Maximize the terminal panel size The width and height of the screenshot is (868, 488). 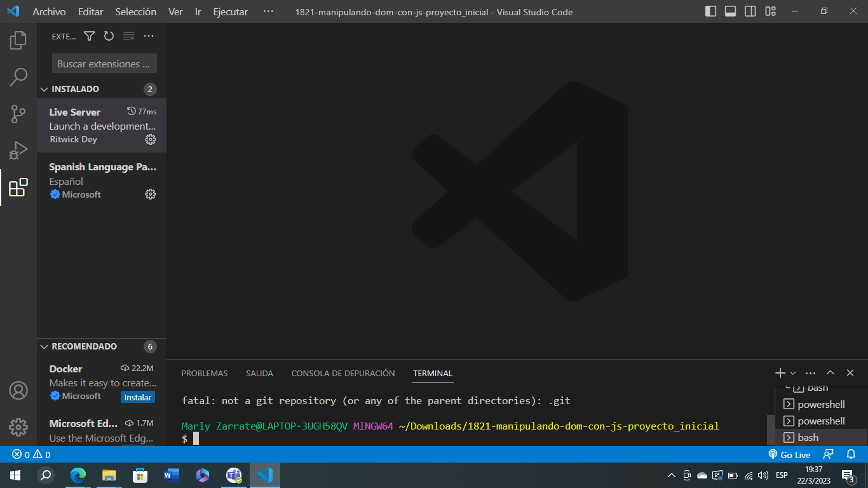[x=831, y=373]
